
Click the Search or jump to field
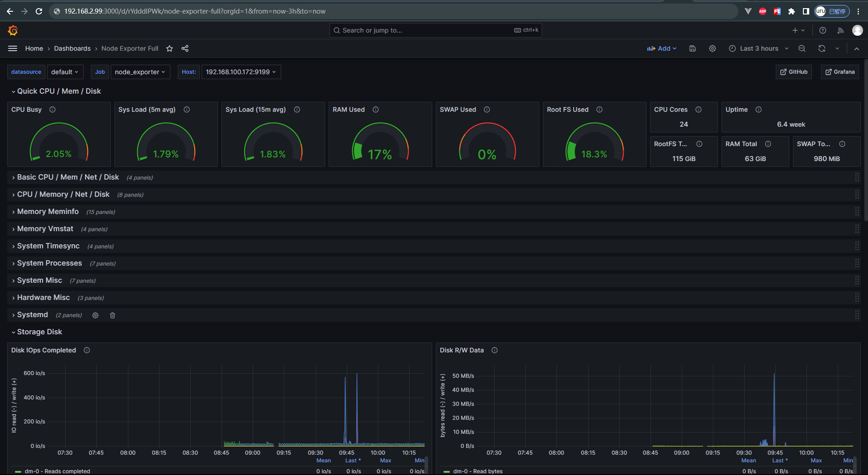tap(436, 30)
